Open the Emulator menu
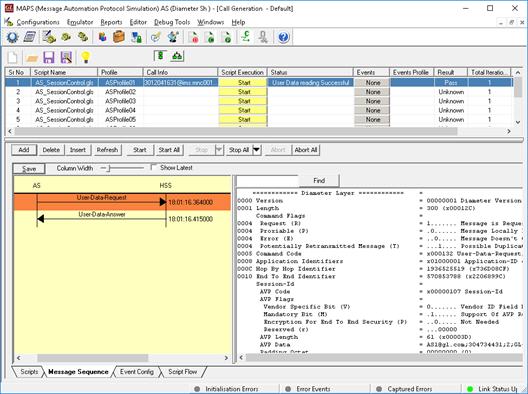Viewport: 528px width, 394px height. pyautogui.click(x=80, y=22)
